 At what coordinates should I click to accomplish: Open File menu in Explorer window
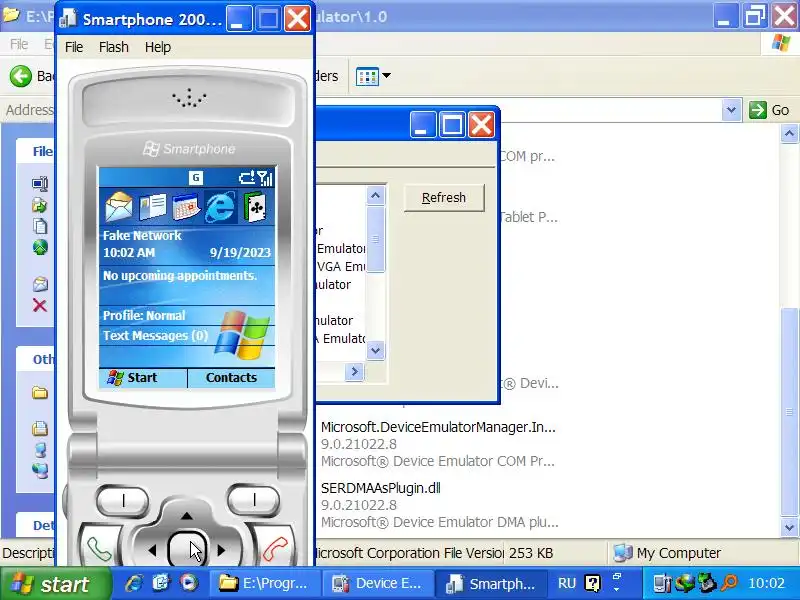[x=19, y=44]
